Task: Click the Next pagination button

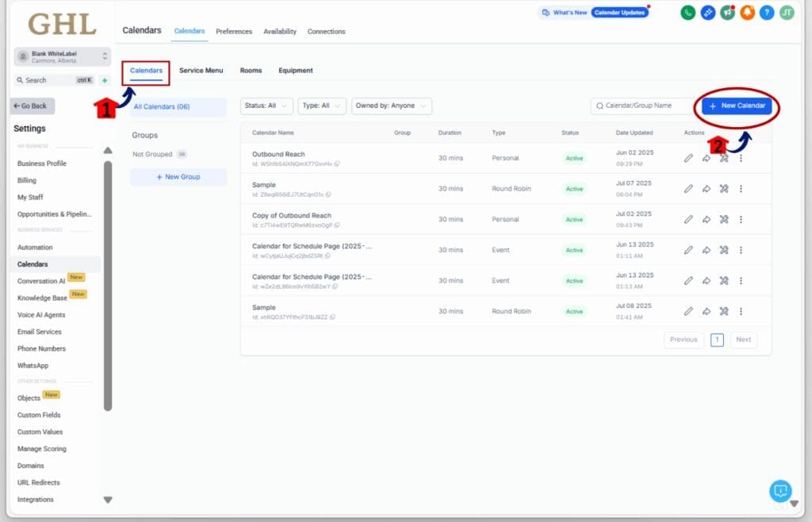Action: click(743, 340)
